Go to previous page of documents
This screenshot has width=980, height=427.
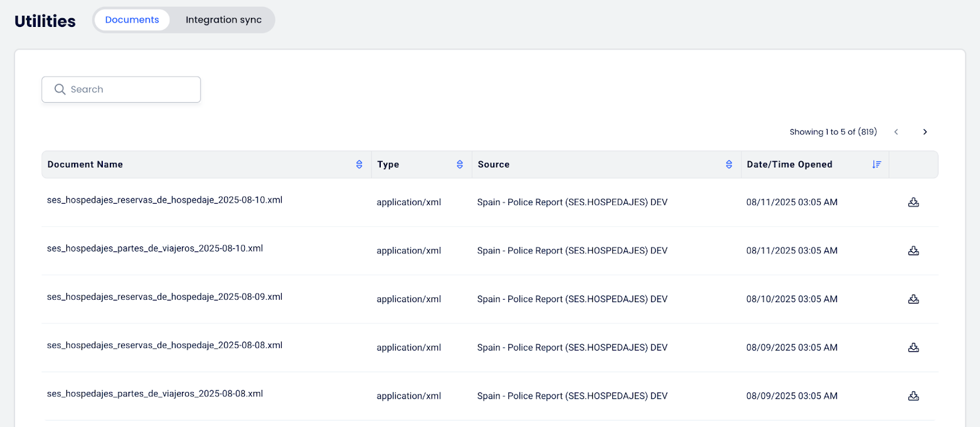(x=896, y=132)
